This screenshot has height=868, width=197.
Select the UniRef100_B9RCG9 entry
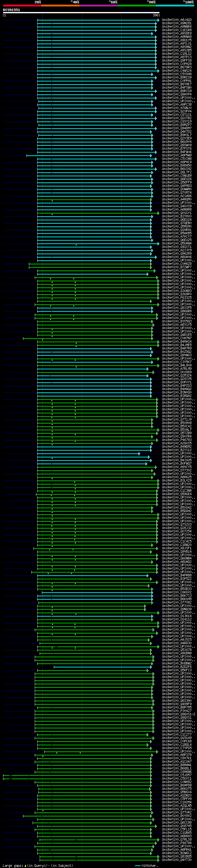point(177,78)
